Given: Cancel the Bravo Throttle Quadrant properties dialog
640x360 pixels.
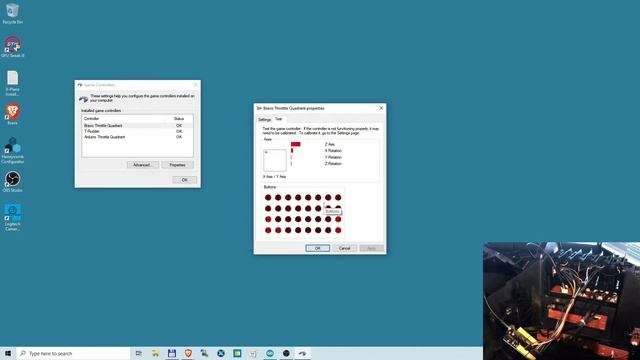Looking at the screenshot, I should 344,248.
